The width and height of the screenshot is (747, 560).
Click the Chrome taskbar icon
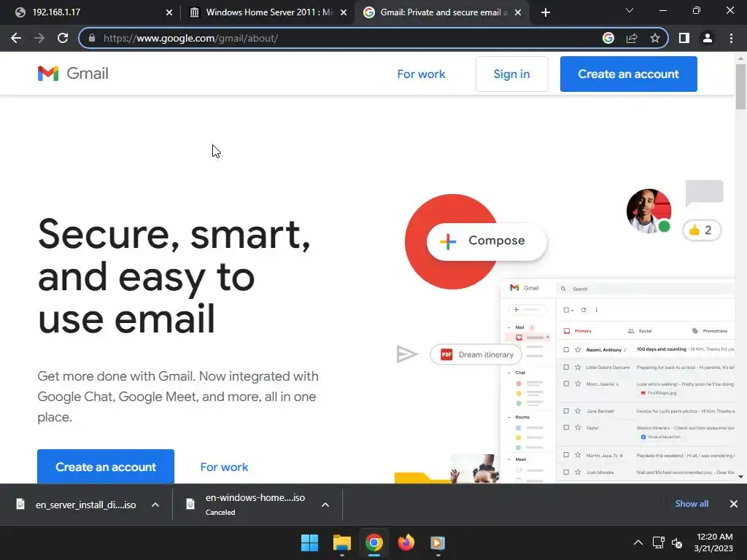tap(374, 542)
